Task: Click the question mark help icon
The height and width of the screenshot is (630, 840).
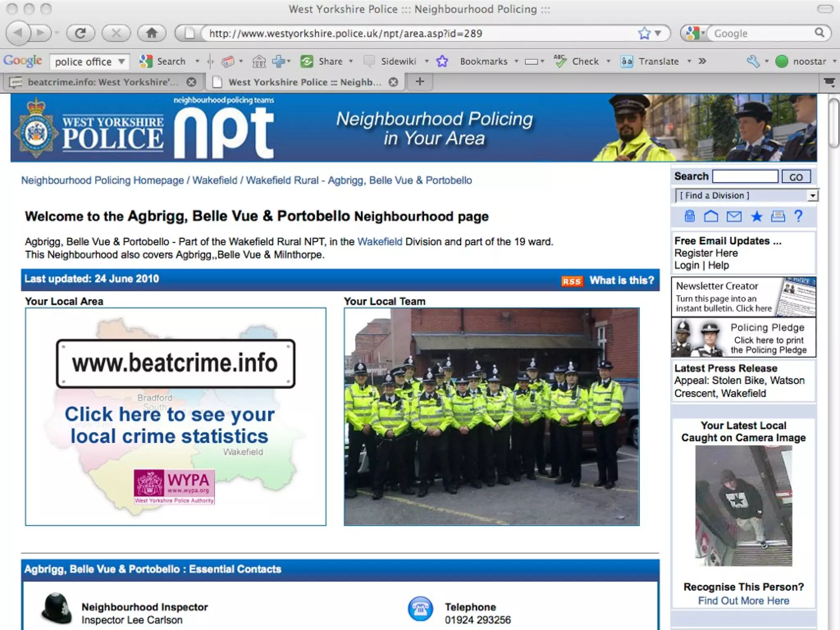Action: (x=798, y=216)
